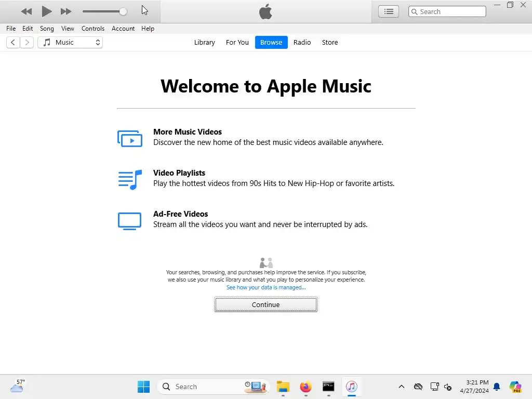Select the Browse tab

pos(271,43)
